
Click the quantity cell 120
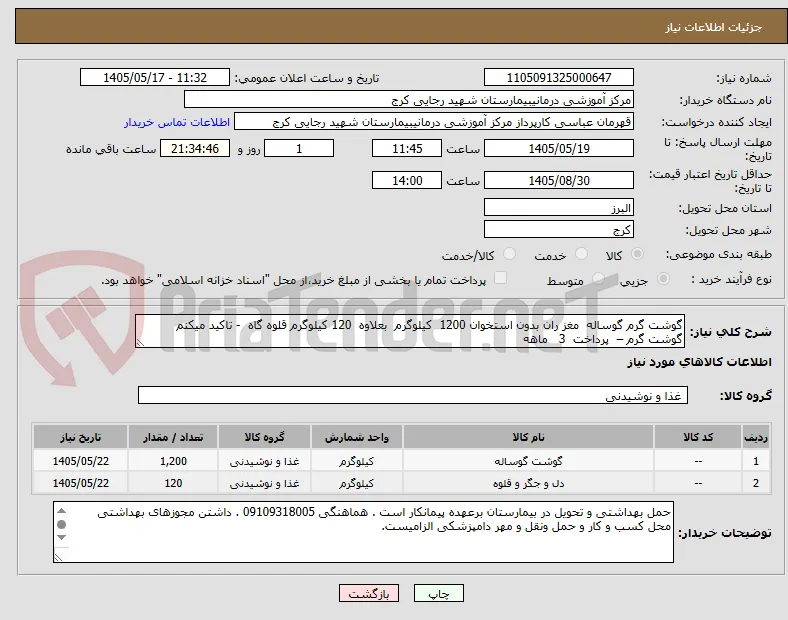173,483
